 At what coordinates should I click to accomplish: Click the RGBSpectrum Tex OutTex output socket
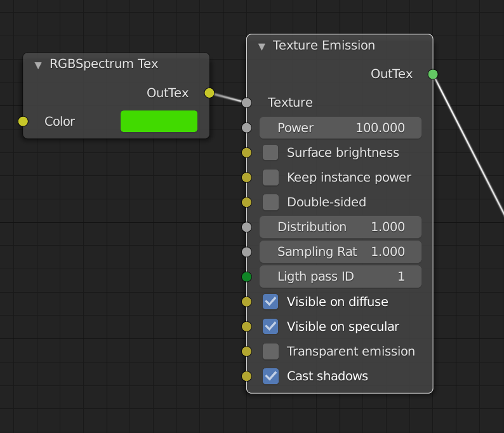pos(209,93)
